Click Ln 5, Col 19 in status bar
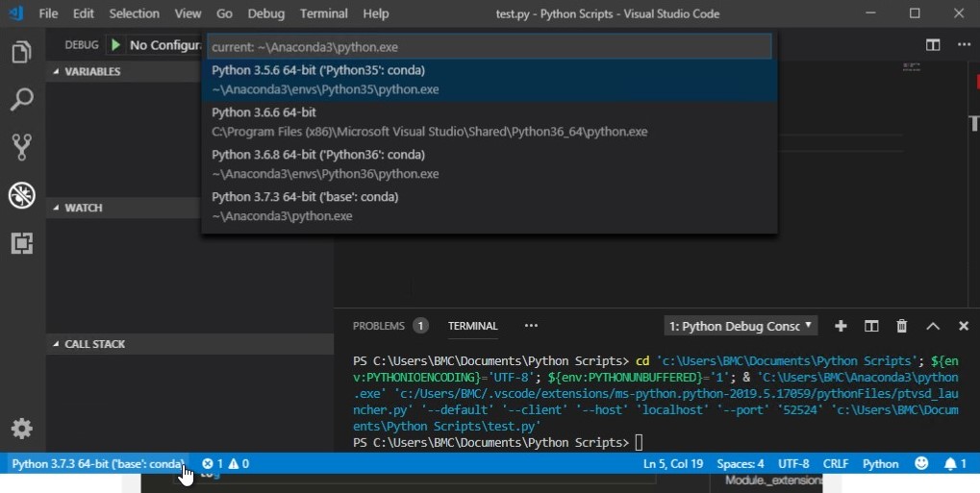The width and height of the screenshot is (980, 493). [x=673, y=463]
